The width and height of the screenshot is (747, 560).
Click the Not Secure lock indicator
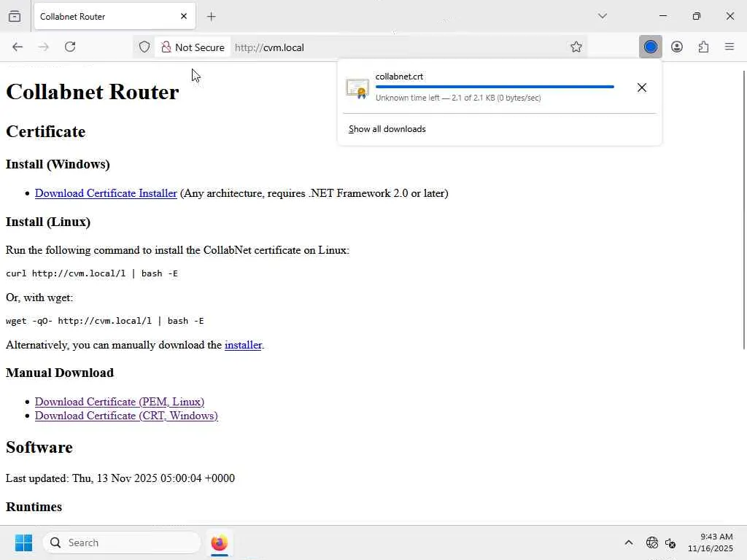coord(193,47)
